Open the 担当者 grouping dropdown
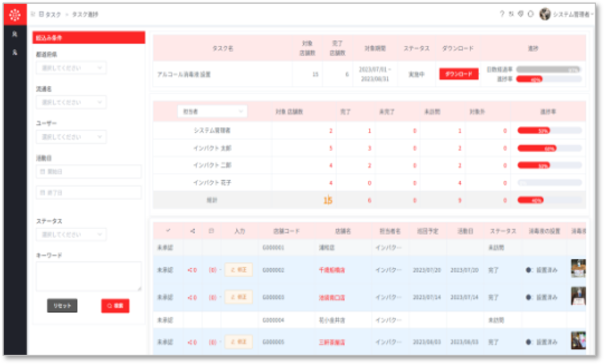 (x=212, y=111)
